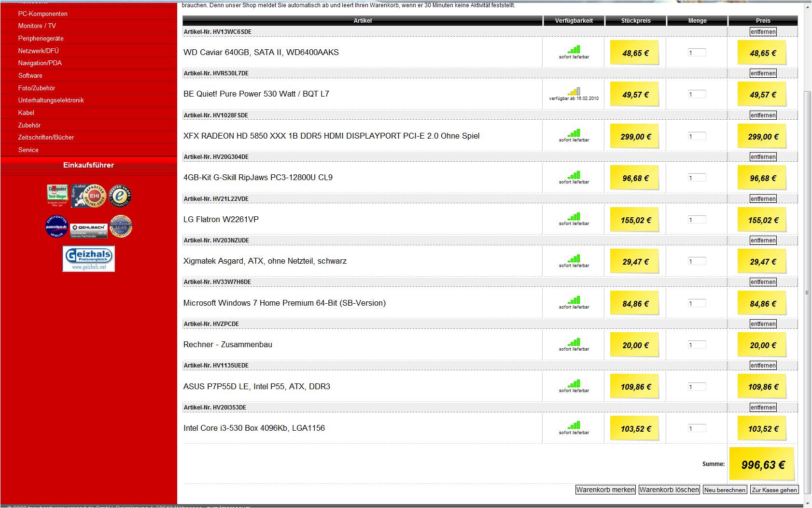This screenshot has height=508, width=812.
Task: Click the Electronic 2009 round seal
Action: pos(121,226)
